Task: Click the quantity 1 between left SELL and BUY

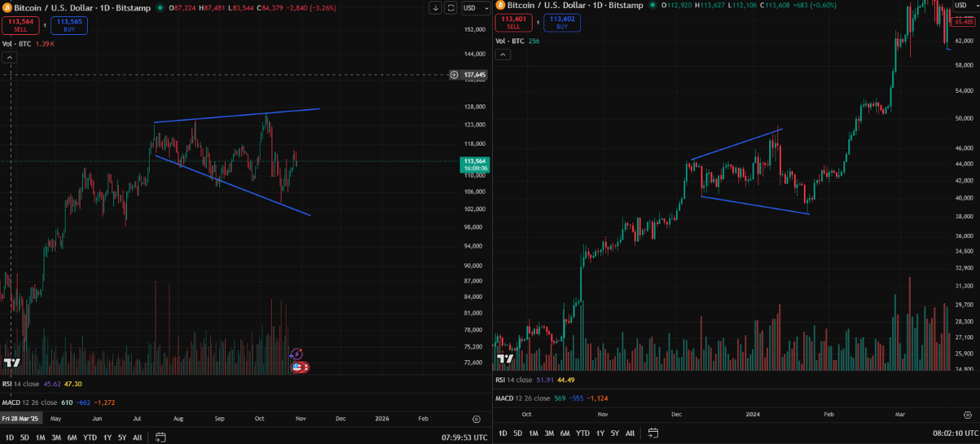Action: [45, 25]
